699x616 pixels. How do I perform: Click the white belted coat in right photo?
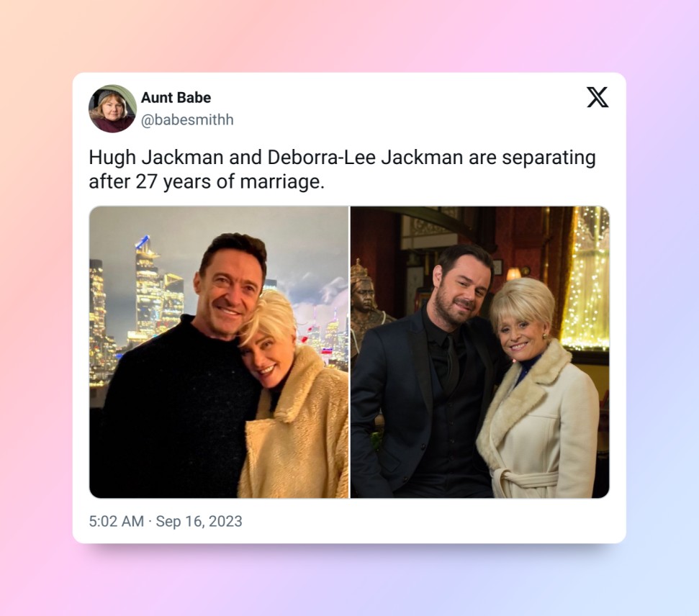[537, 423]
